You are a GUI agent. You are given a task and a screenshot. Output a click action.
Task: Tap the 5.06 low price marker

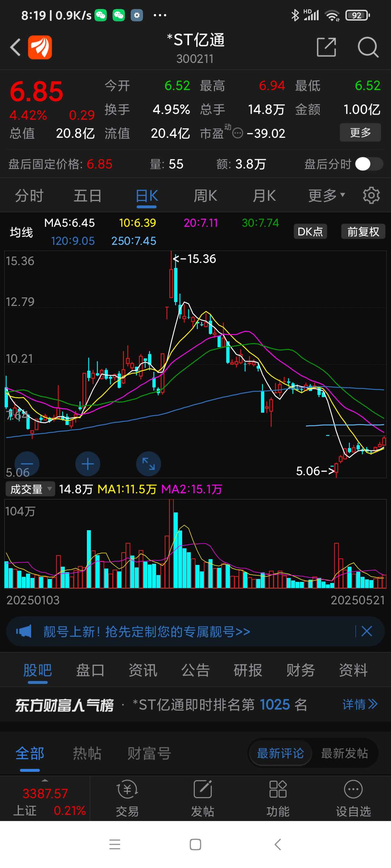pos(315,471)
